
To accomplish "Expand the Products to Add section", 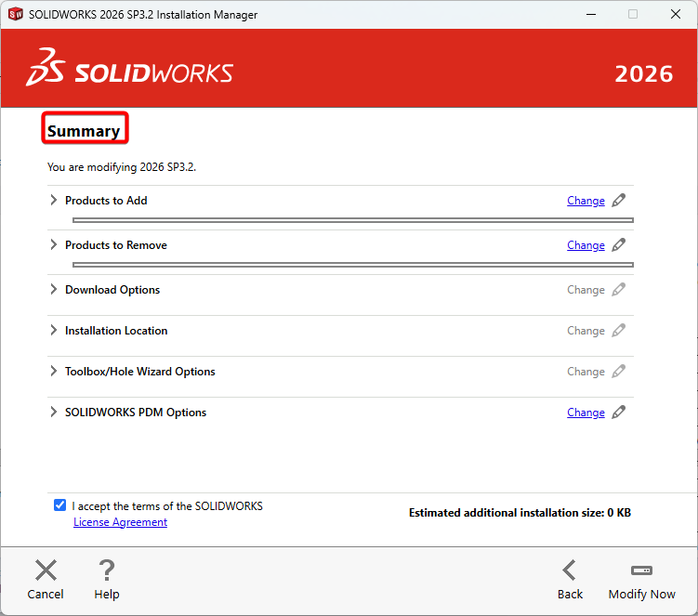I will 53,201.
